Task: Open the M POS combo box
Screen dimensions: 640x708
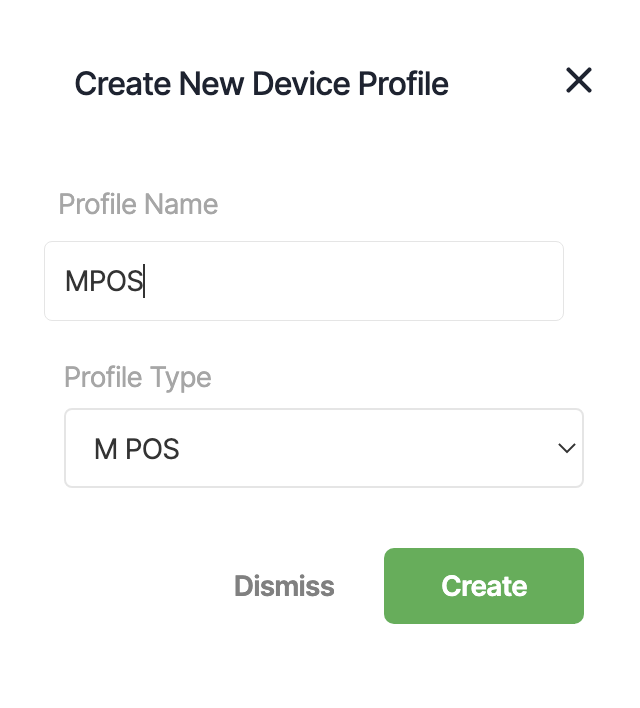Action: pos(324,448)
